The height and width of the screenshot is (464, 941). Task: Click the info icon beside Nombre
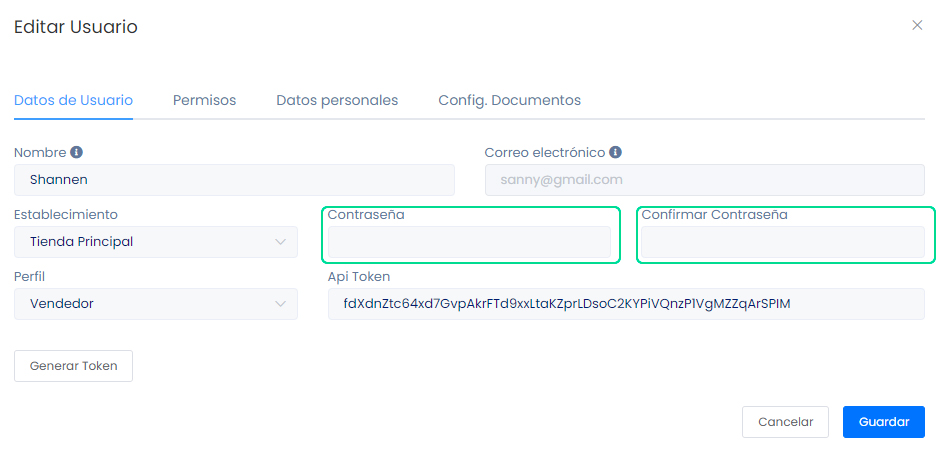click(x=77, y=153)
